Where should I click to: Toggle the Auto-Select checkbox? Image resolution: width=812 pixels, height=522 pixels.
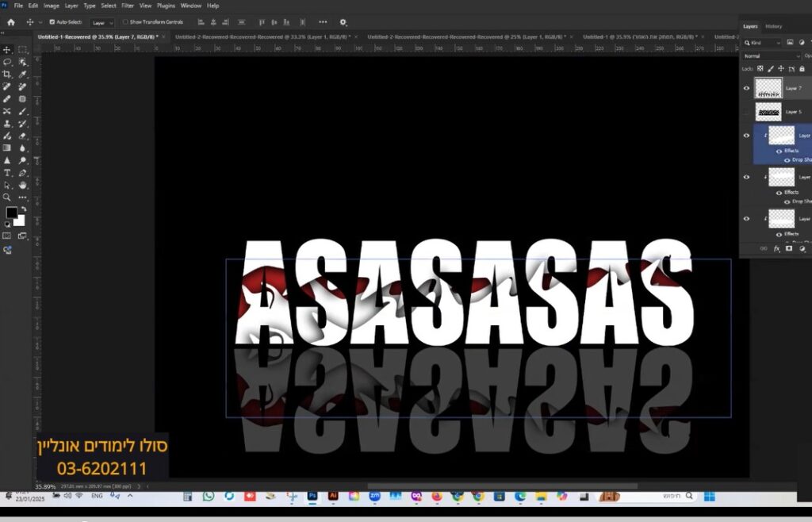pos(52,22)
